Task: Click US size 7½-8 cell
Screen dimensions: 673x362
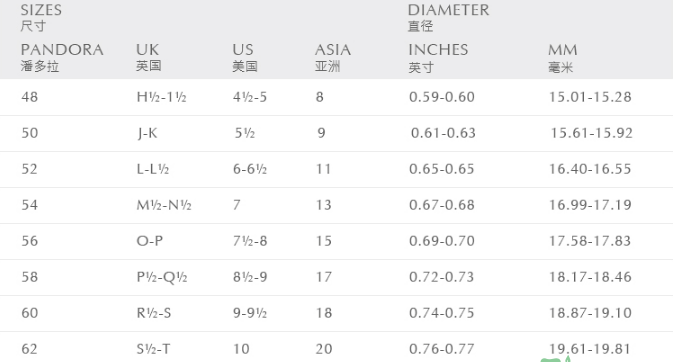Action: tap(250, 241)
